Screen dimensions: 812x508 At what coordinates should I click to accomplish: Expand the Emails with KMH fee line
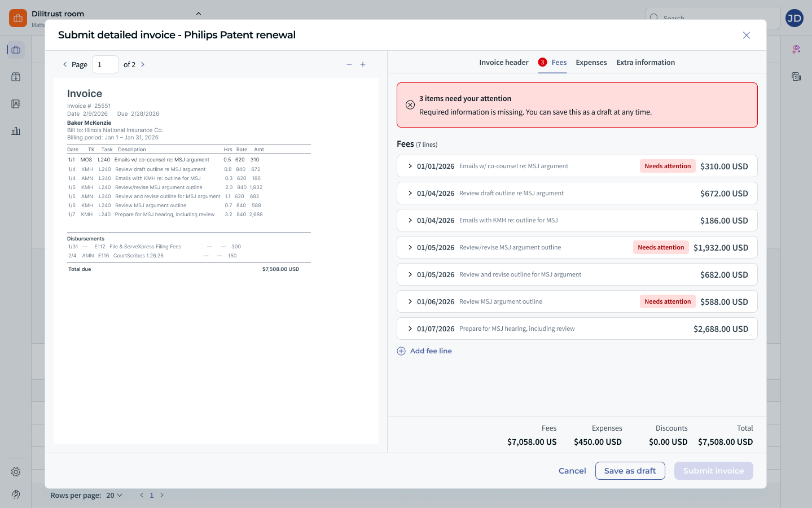[410, 220]
